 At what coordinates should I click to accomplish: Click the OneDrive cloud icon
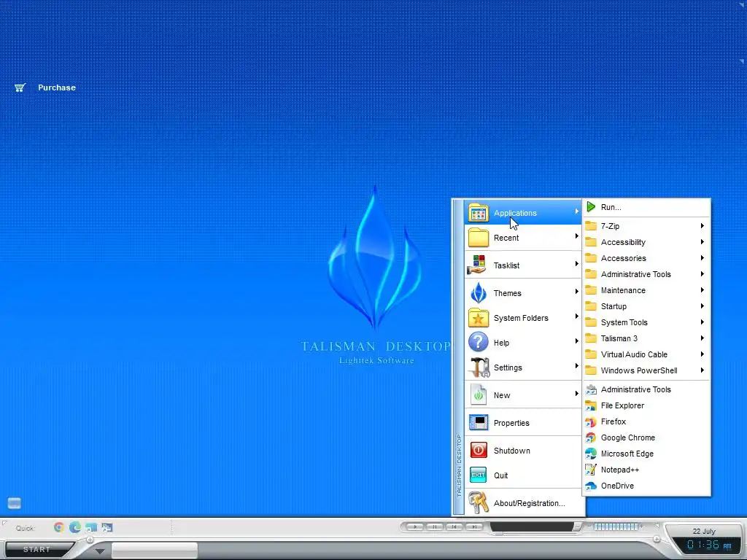point(591,486)
